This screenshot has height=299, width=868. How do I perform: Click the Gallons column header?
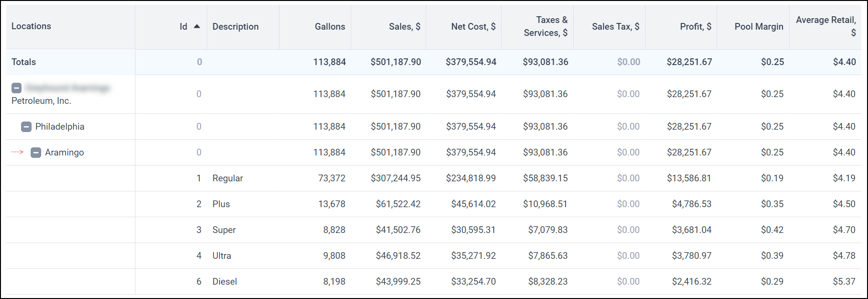tap(330, 27)
